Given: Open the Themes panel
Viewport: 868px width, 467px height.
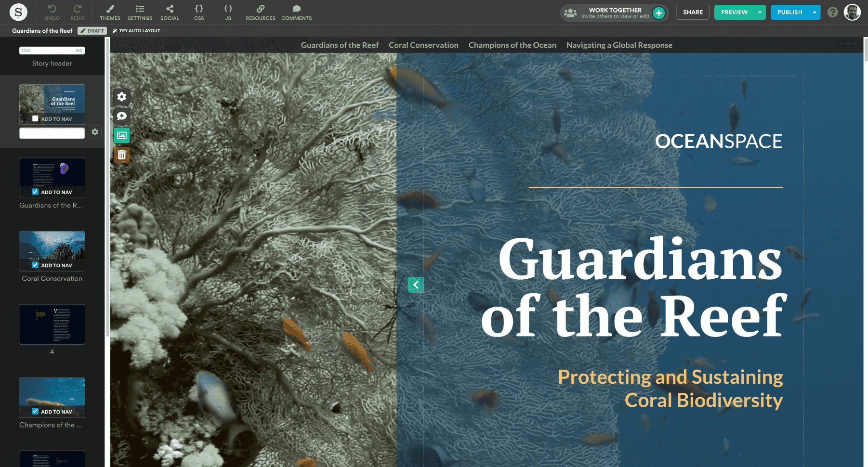Looking at the screenshot, I should coord(110,13).
